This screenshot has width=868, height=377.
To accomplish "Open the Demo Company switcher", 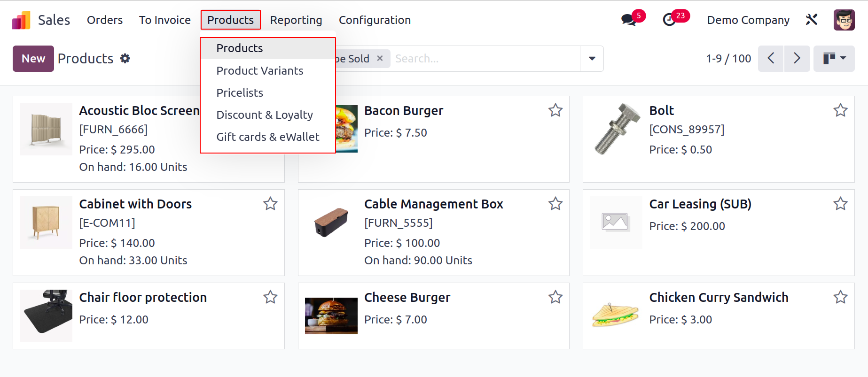I will (x=748, y=20).
